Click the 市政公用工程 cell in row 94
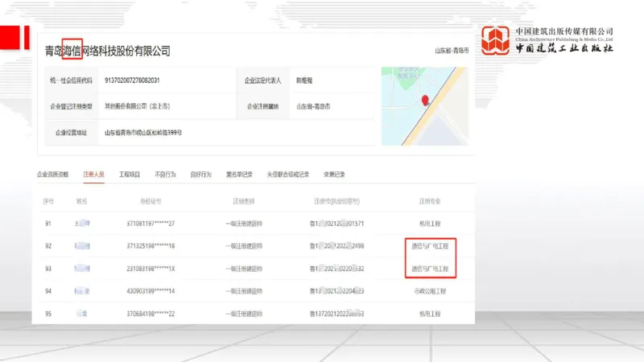Screen dimensions: 644x362 (430, 291)
